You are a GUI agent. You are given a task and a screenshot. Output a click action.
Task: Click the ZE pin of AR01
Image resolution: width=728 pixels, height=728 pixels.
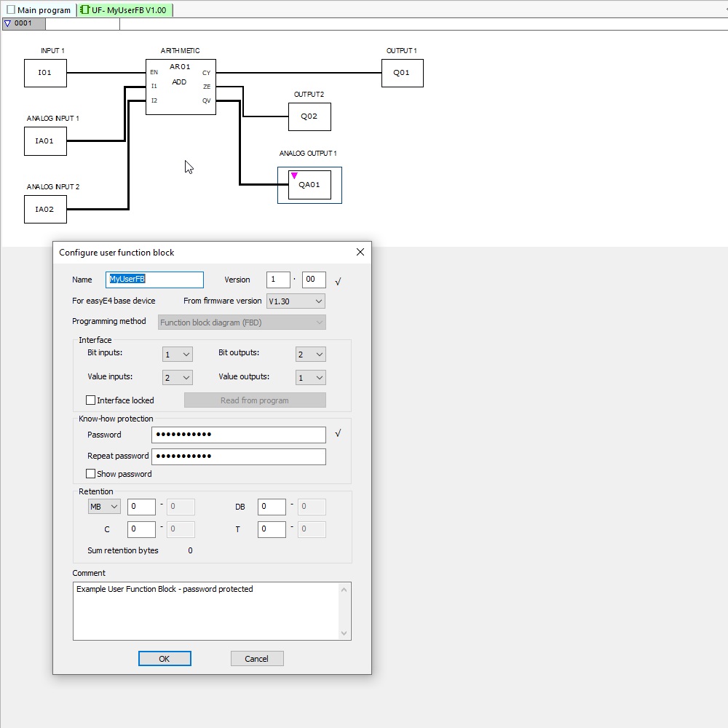pyautogui.click(x=207, y=87)
